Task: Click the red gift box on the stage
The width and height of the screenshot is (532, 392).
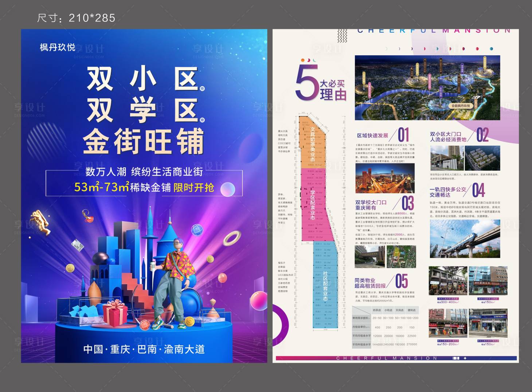Action: coord(115,313)
